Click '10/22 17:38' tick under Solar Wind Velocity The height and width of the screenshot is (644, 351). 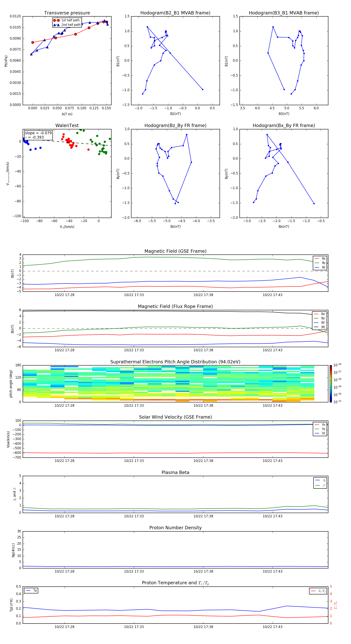[203, 461]
